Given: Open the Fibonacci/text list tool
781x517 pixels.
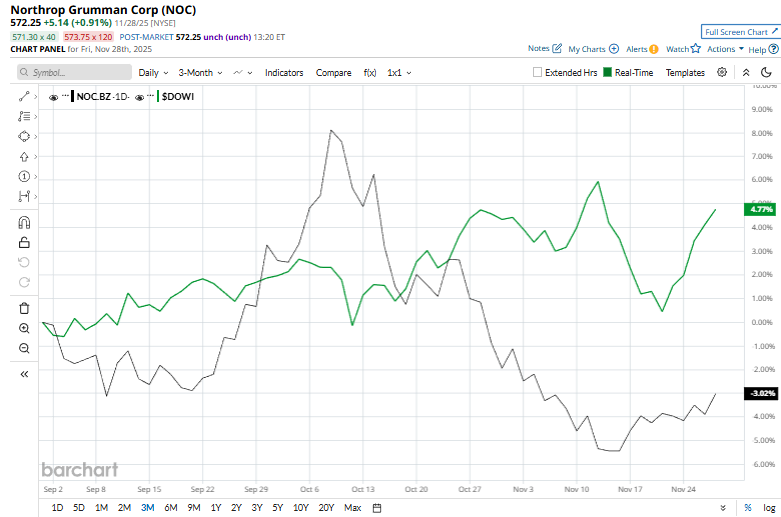Looking at the screenshot, I should (x=24, y=117).
